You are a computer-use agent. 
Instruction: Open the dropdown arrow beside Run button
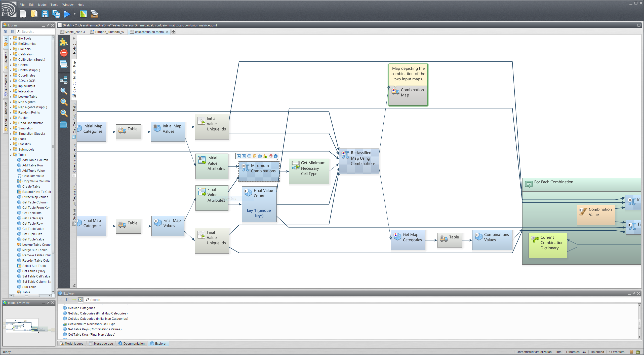click(x=75, y=14)
